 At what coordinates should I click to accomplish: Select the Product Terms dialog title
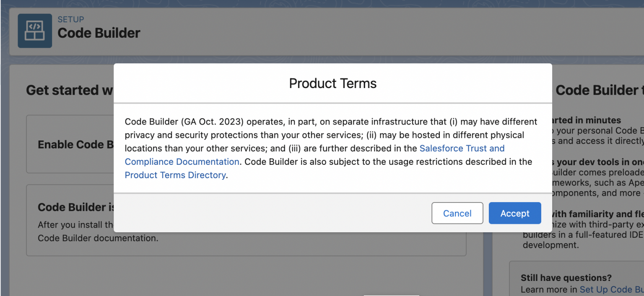[x=332, y=83]
